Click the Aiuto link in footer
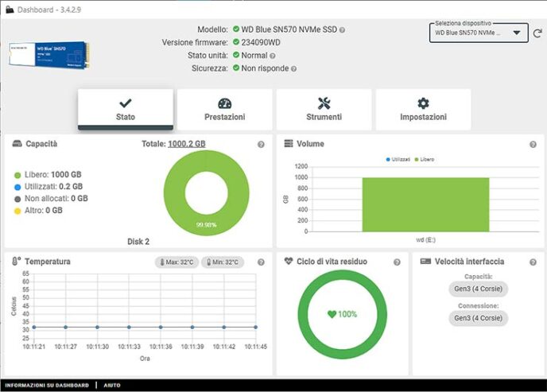Viewport: 547px width, 392px height. [112, 385]
